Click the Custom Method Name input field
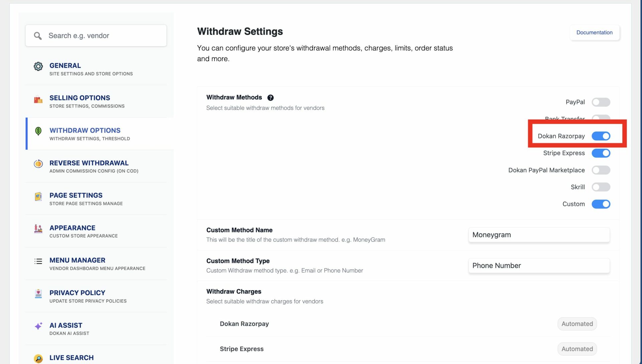642x364 pixels. (x=539, y=235)
